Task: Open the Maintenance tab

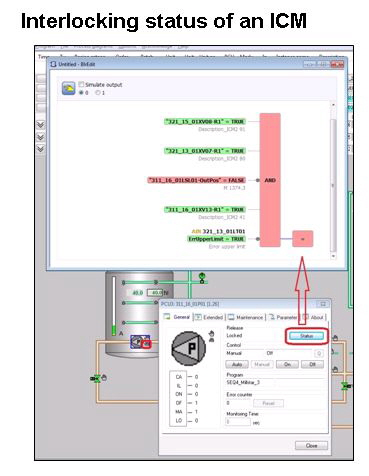Action: coord(246,317)
